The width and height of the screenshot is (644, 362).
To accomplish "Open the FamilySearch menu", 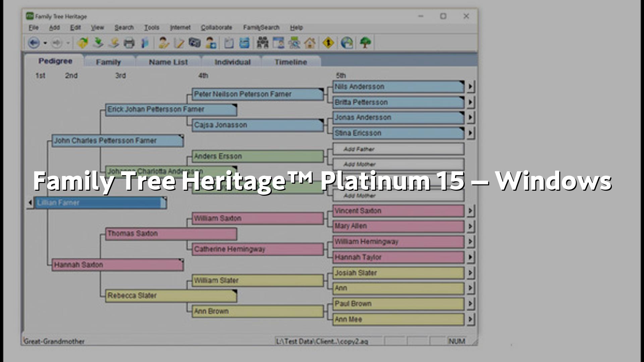I will click(261, 27).
